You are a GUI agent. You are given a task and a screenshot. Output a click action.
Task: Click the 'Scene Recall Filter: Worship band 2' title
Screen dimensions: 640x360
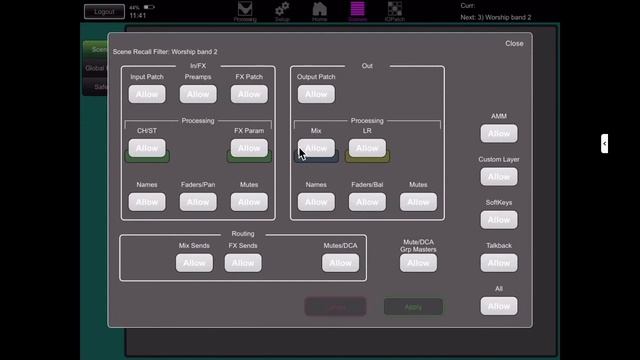(165, 52)
